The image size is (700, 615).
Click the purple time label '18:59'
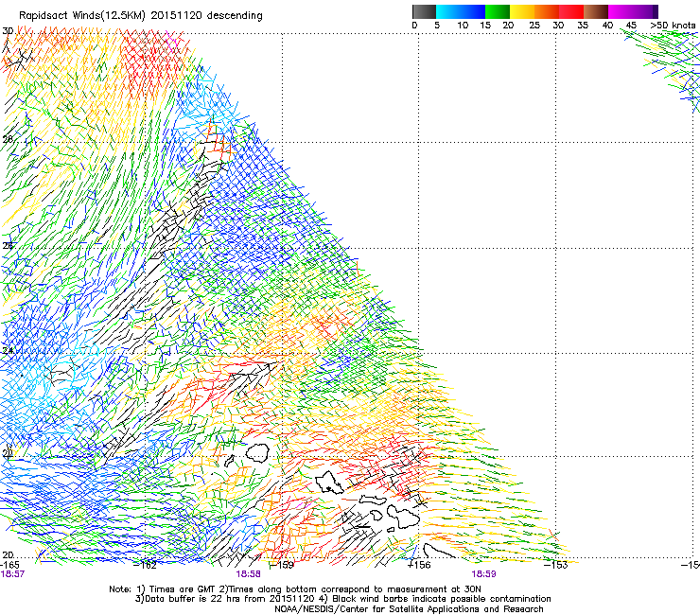484,574
